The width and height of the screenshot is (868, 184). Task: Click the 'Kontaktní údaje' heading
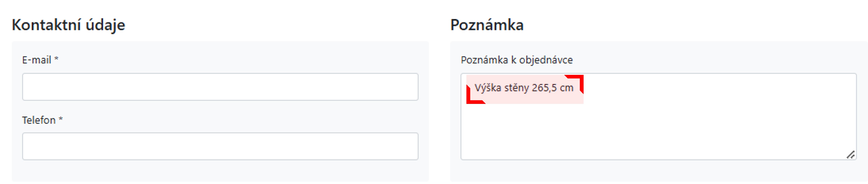[68, 25]
